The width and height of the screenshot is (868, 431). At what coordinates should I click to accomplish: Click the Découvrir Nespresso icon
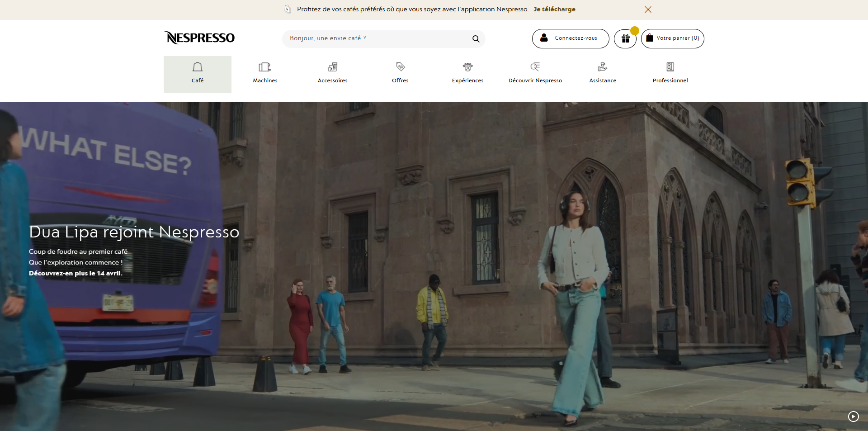click(535, 67)
